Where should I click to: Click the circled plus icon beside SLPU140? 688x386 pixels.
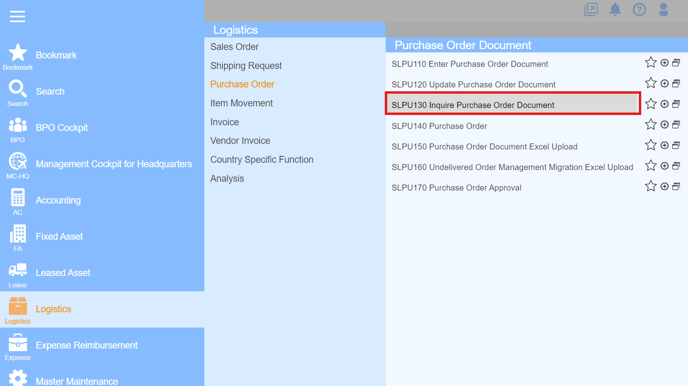pos(665,125)
